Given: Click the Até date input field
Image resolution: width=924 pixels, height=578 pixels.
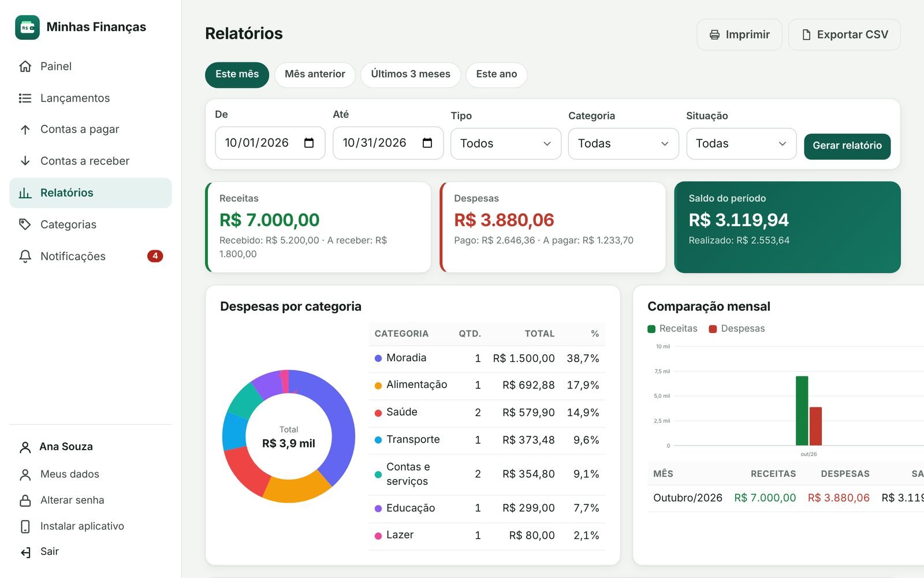Looking at the screenshot, I should point(388,143).
